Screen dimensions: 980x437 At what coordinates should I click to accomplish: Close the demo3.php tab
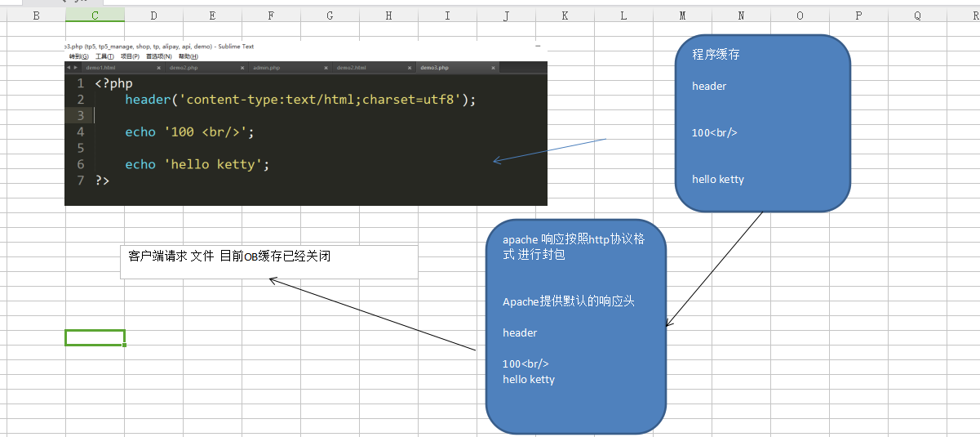493,68
